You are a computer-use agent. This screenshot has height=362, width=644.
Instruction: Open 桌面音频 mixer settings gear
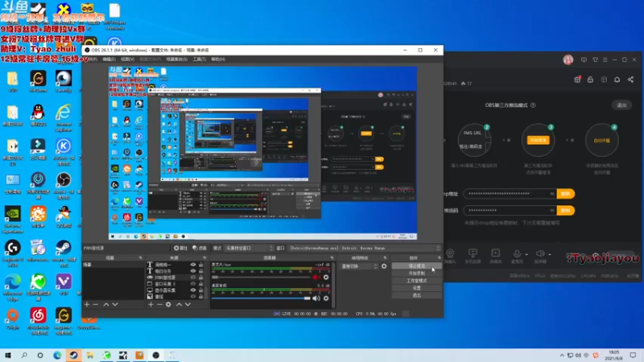coord(326,298)
